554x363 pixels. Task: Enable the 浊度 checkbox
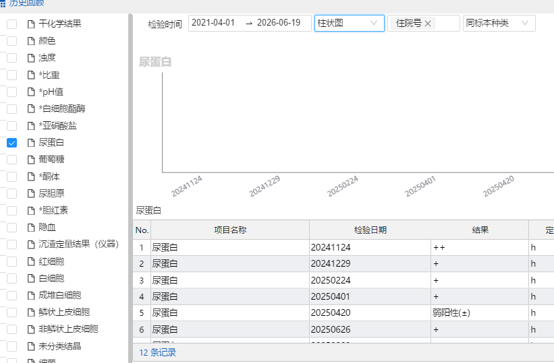click(12, 58)
